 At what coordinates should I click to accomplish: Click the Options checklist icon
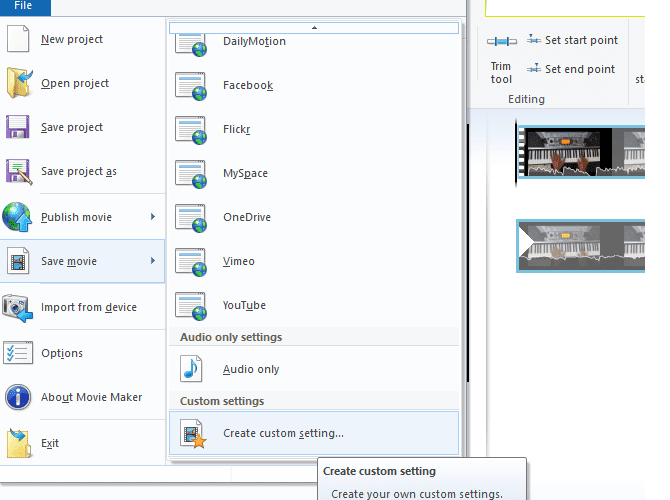click(18, 353)
